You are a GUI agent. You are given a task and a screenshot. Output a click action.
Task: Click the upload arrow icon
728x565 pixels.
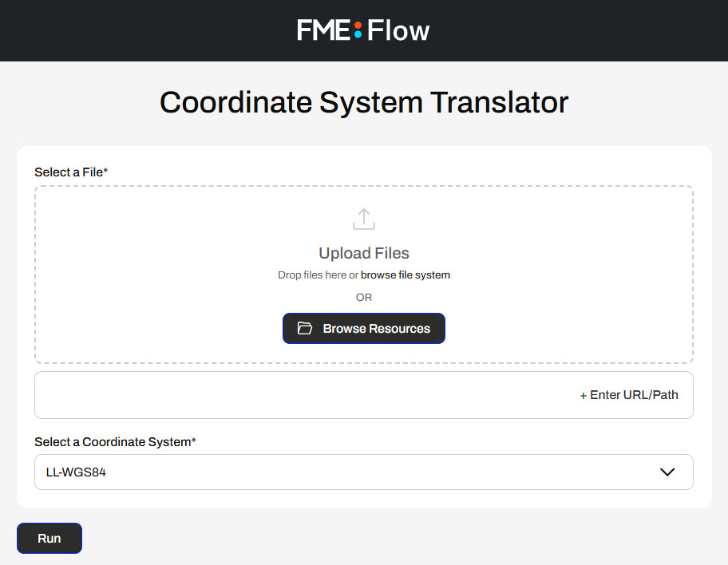[x=364, y=219]
